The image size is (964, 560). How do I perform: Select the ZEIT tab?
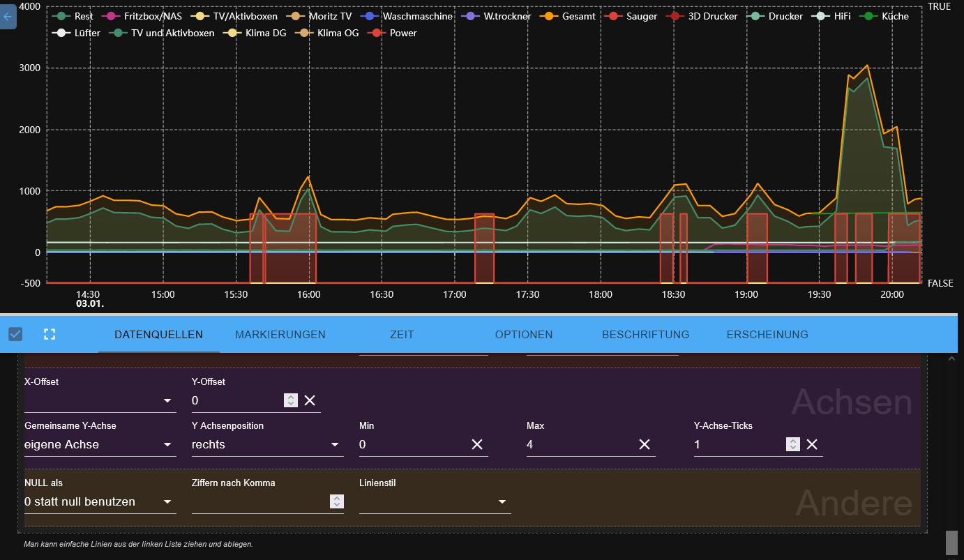tap(402, 335)
